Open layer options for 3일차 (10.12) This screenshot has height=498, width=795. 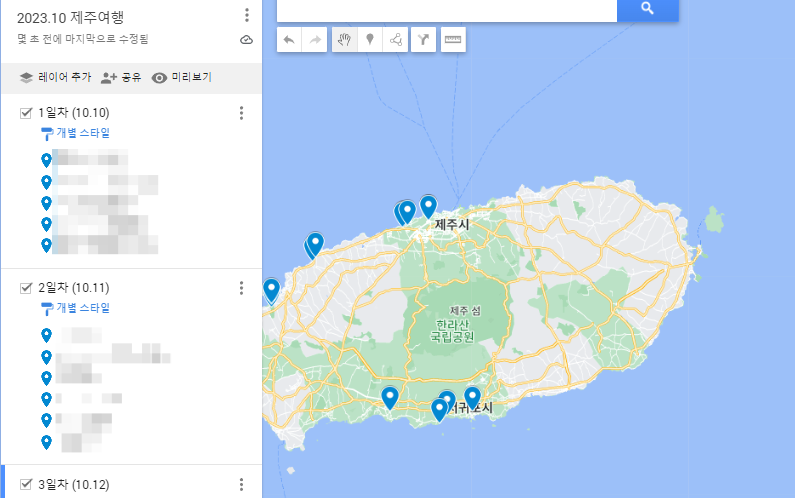tap(241, 484)
